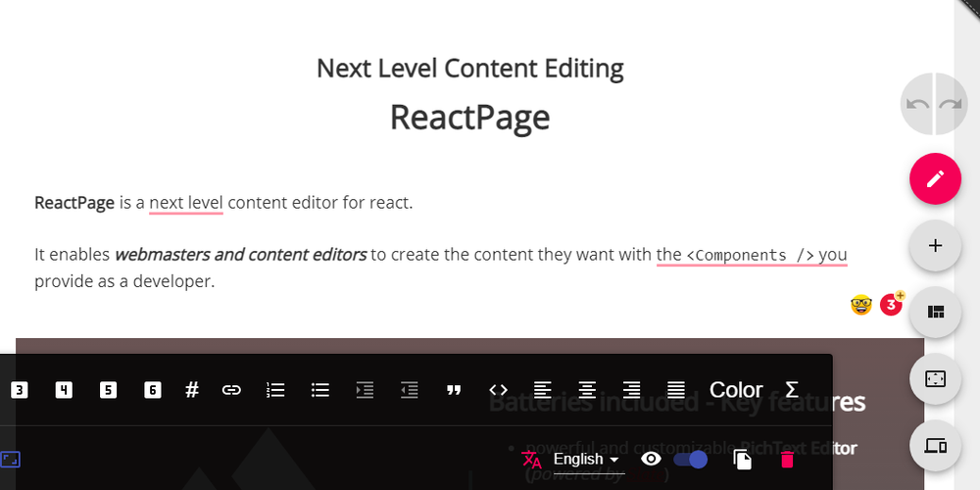980x490 pixels.
Task: Click the 'ReactPage' main heading
Action: click(470, 117)
